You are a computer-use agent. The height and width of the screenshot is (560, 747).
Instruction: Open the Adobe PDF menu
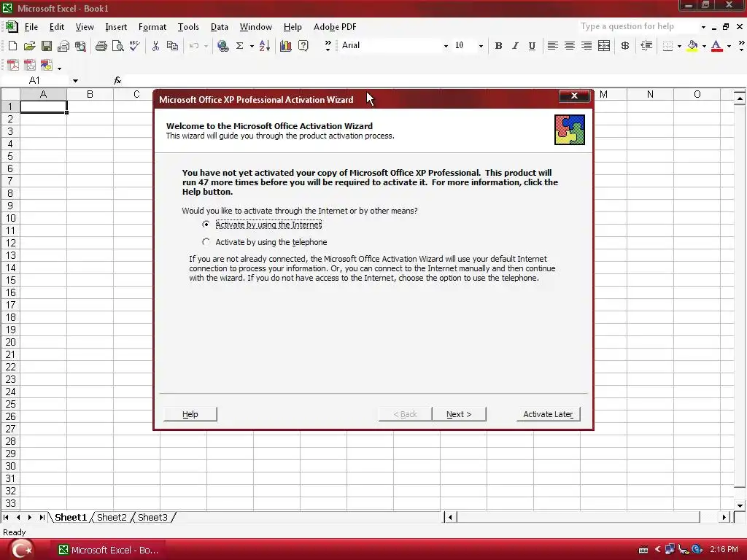point(335,27)
